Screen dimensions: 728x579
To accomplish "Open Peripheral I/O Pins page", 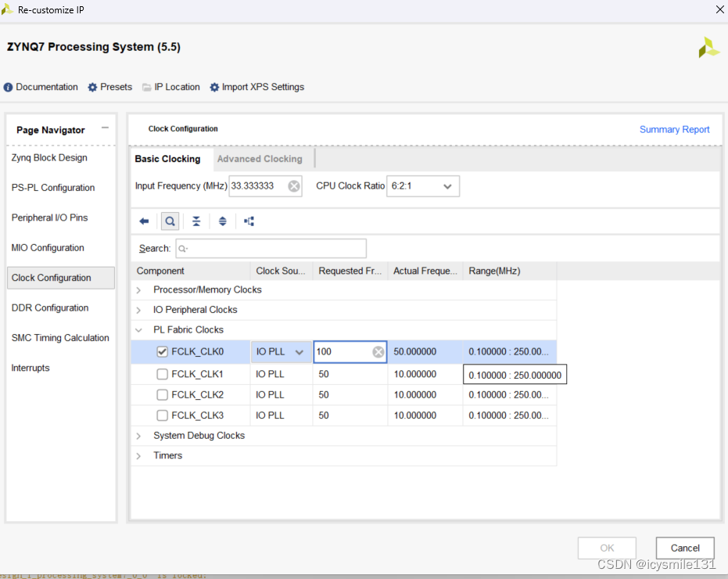I will 50,218.
